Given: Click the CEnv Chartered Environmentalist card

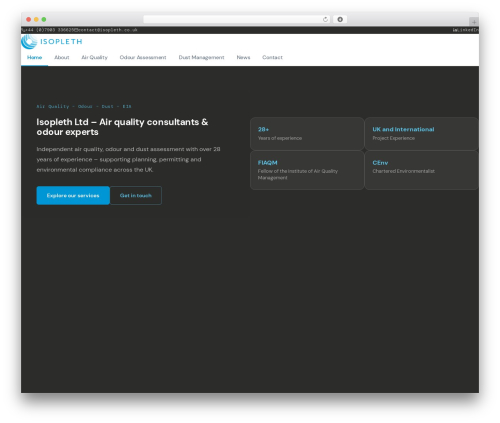Looking at the screenshot, I should point(422,170).
